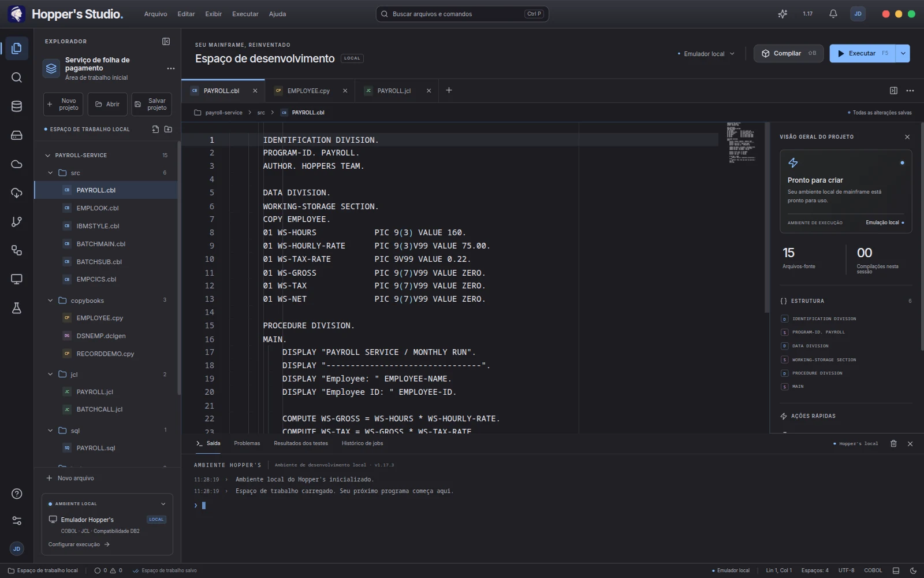Click the Salvar projeto button
The height and width of the screenshot is (578, 924).
151,104
